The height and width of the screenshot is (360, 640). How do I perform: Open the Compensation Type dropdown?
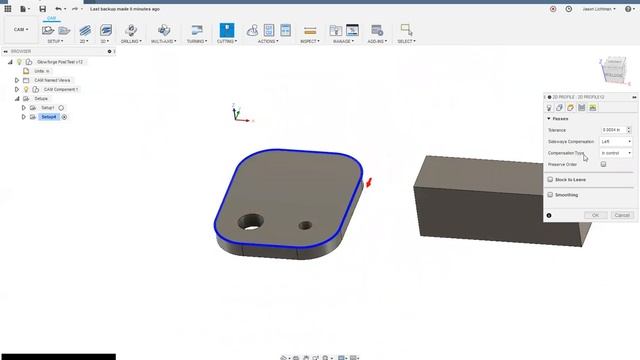tap(616, 153)
